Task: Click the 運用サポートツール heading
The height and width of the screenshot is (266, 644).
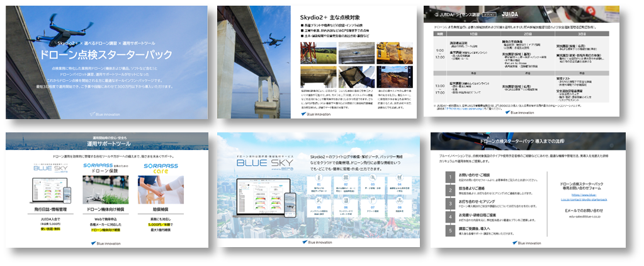Action: (109, 144)
